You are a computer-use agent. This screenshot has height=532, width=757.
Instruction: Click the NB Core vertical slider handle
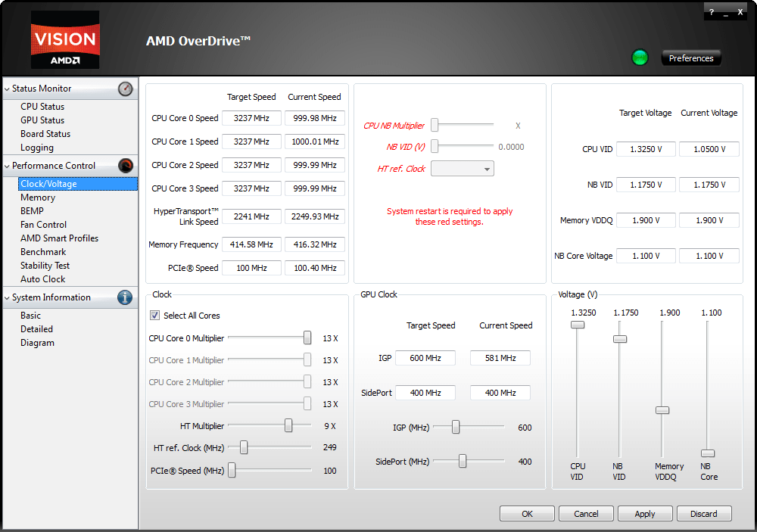click(x=708, y=453)
